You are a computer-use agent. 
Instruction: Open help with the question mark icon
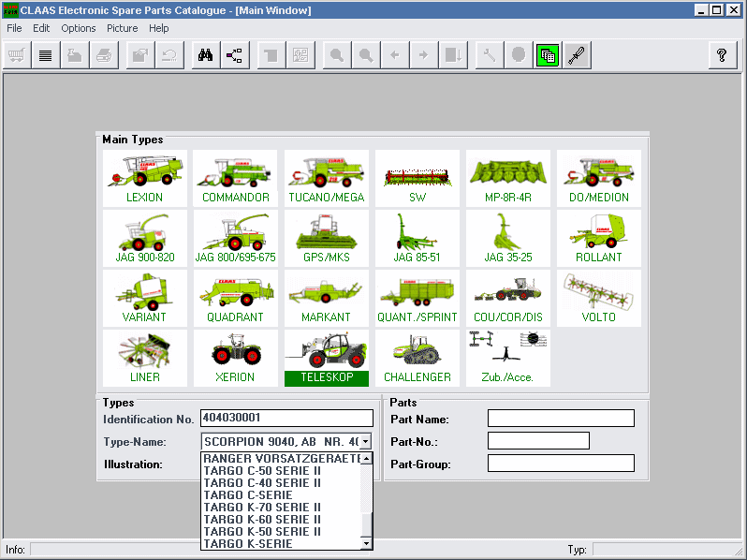(x=723, y=55)
